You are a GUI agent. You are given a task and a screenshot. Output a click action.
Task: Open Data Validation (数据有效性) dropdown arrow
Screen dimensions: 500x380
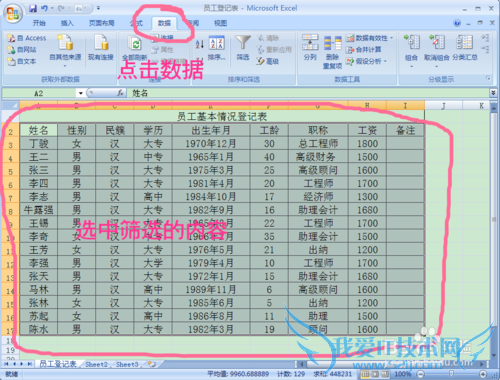[391, 38]
